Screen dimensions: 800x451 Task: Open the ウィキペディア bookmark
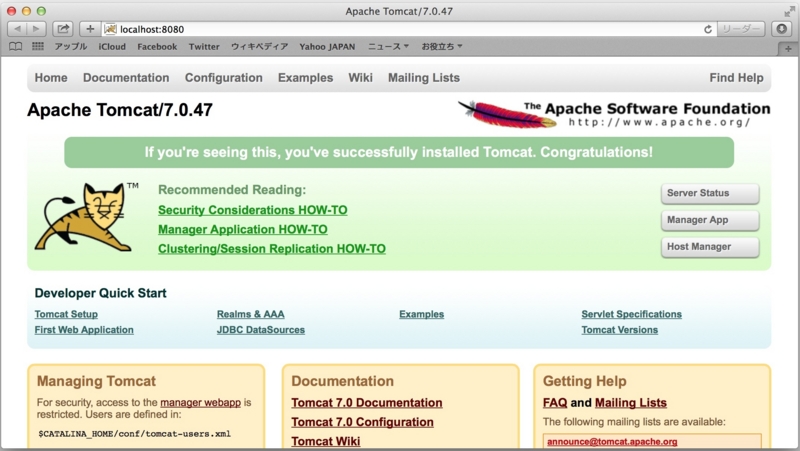pyautogui.click(x=260, y=46)
